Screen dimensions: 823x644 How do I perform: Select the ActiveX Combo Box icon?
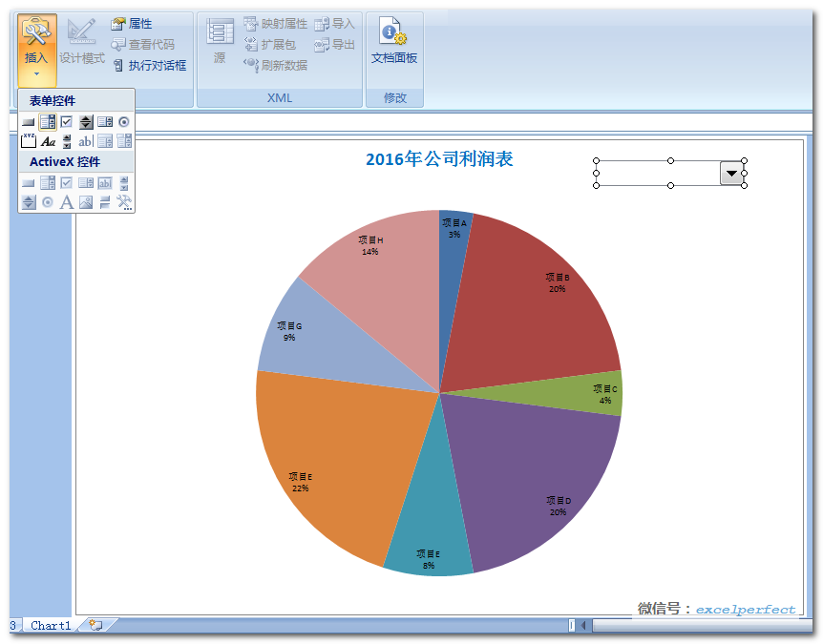tap(48, 182)
